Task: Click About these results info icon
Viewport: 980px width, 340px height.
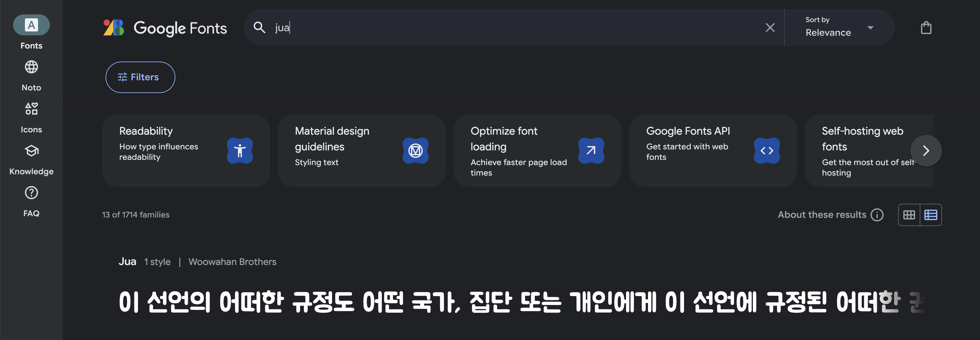Action: (877, 215)
